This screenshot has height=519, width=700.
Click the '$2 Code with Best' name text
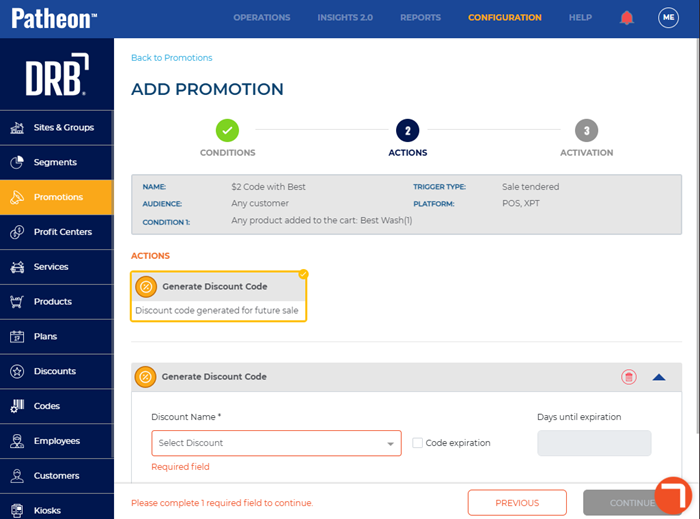click(268, 187)
